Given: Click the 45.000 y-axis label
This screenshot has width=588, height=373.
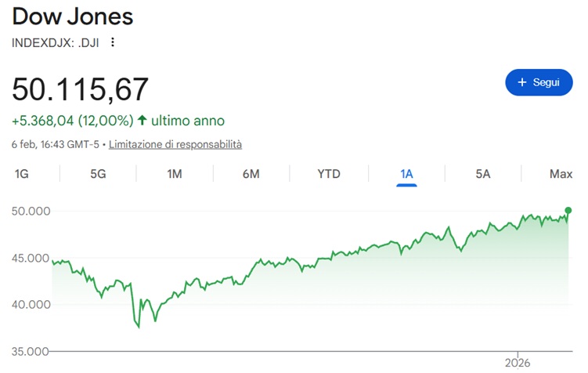Looking at the screenshot, I should (31, 258).
